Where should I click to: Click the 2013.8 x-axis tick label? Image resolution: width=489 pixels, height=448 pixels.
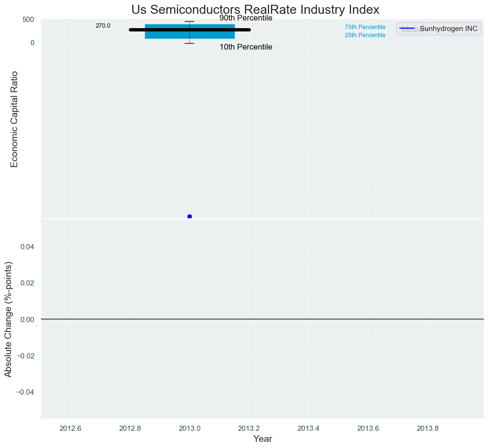428,428
